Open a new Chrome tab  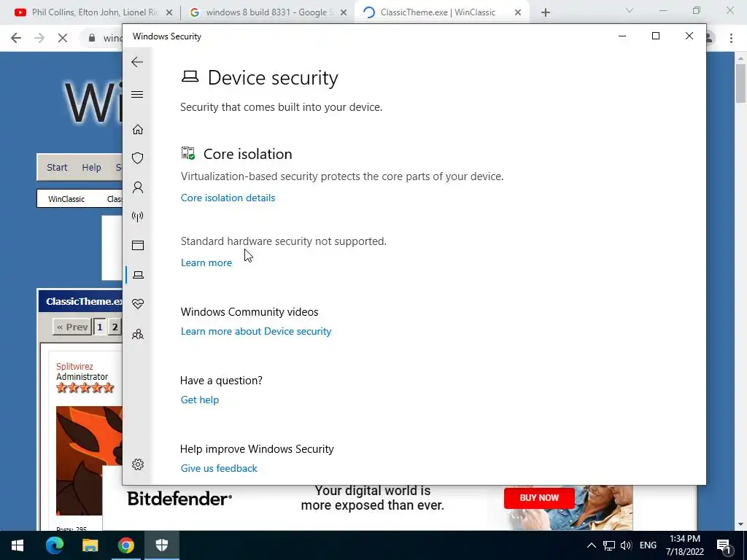546,13
